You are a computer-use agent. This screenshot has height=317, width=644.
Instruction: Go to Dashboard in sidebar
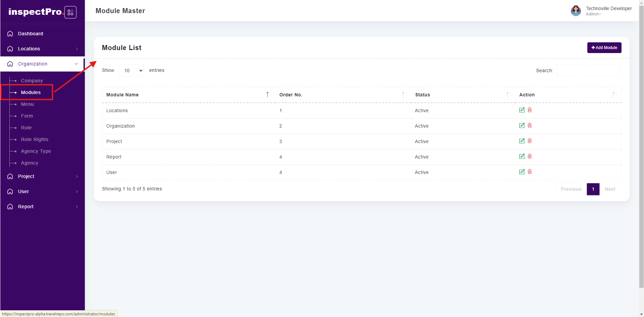pyautogui.click(x=31, y=34)
